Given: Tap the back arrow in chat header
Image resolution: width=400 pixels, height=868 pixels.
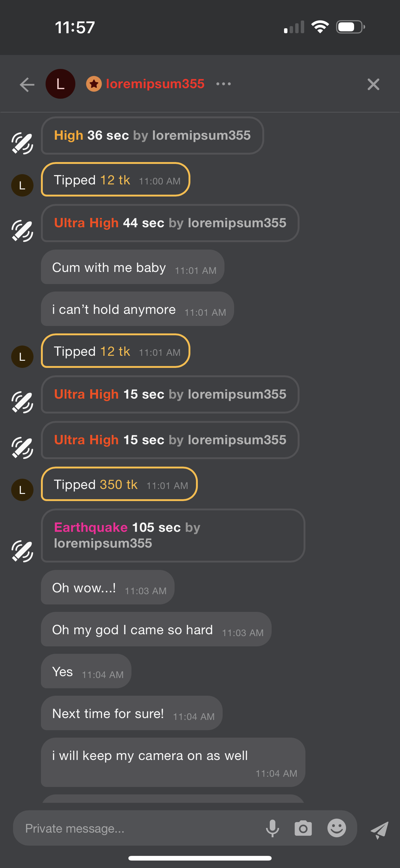Looking at the screenshot, I should pos(27,84).
